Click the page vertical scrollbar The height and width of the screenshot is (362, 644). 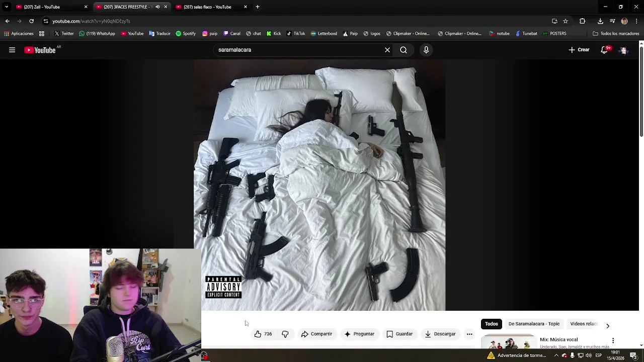[641, 90]
